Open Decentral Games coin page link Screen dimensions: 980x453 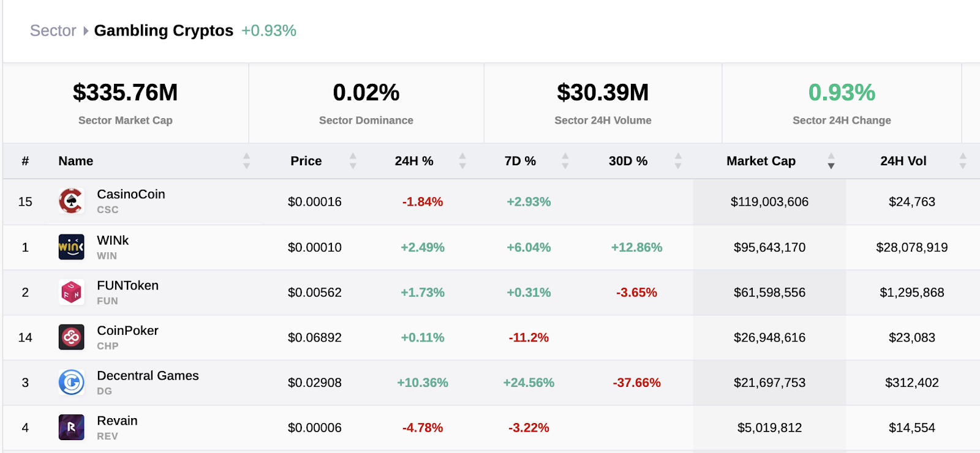[148, 375]
